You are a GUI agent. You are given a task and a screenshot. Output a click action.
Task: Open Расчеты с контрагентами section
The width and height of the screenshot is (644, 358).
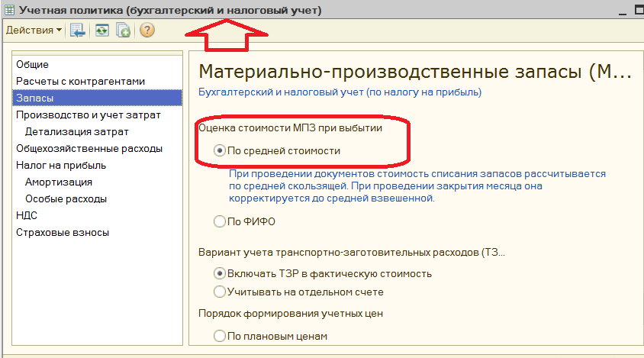[98, 82]
